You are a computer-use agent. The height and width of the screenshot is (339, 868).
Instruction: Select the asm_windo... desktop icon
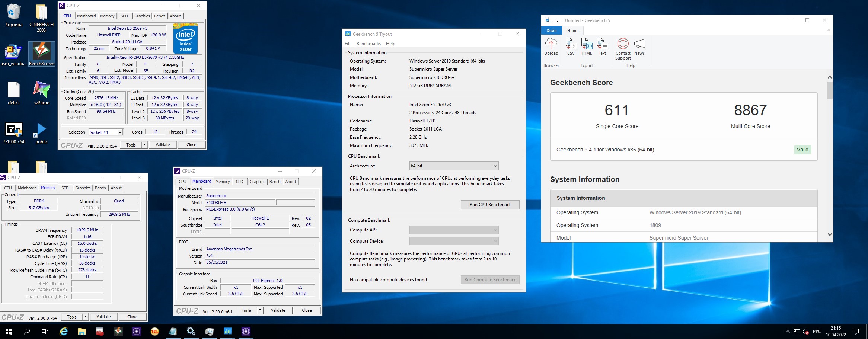pyautogui.click(x=14, y=54)
